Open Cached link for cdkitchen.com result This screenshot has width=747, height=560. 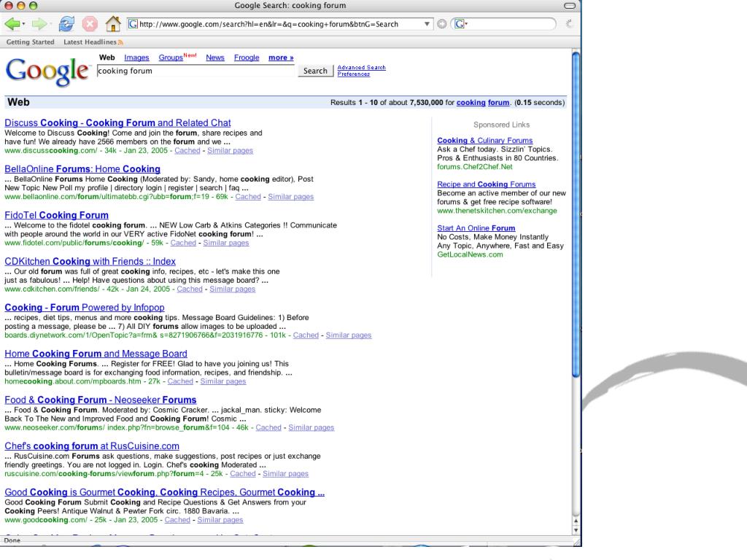[x=190, y=289]
